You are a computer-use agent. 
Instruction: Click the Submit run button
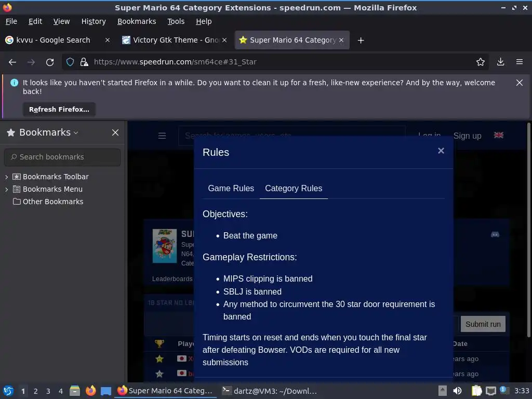pos(483,324)
